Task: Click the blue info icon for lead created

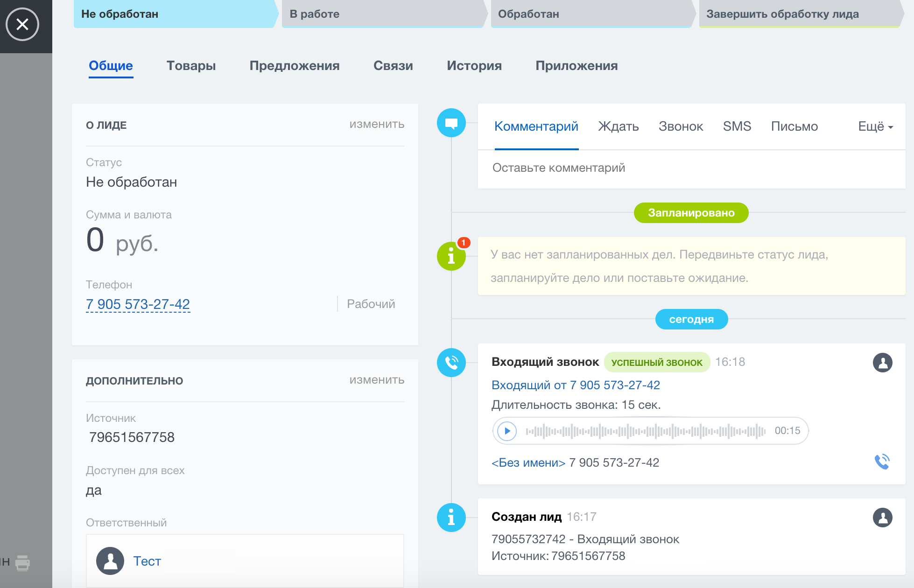Action: pos(451,518)
